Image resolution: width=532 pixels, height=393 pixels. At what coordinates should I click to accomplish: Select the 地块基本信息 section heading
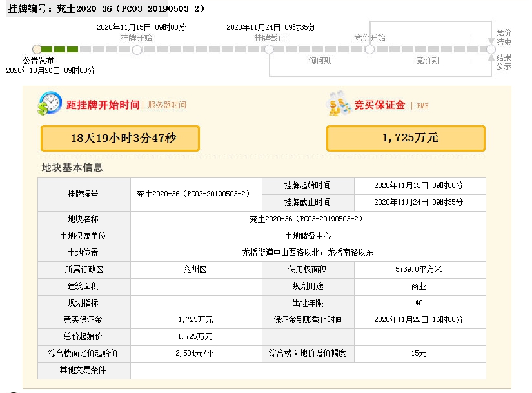[x=72, y=168]
